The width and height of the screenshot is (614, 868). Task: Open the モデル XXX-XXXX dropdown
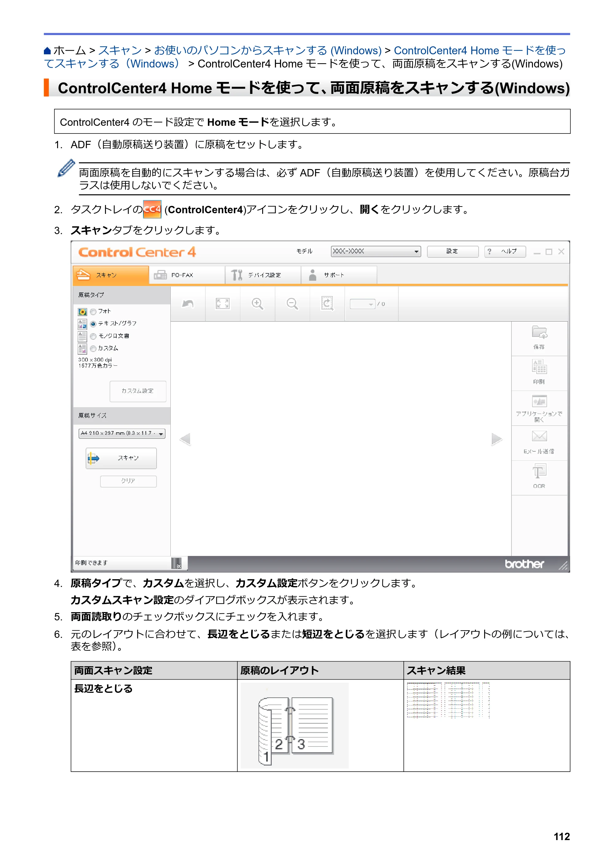pos(376,251)
